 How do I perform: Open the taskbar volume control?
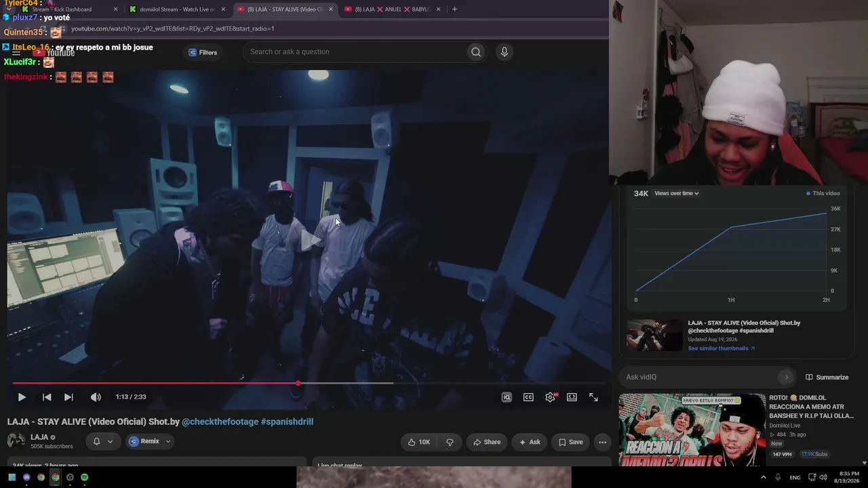[823, 477]
